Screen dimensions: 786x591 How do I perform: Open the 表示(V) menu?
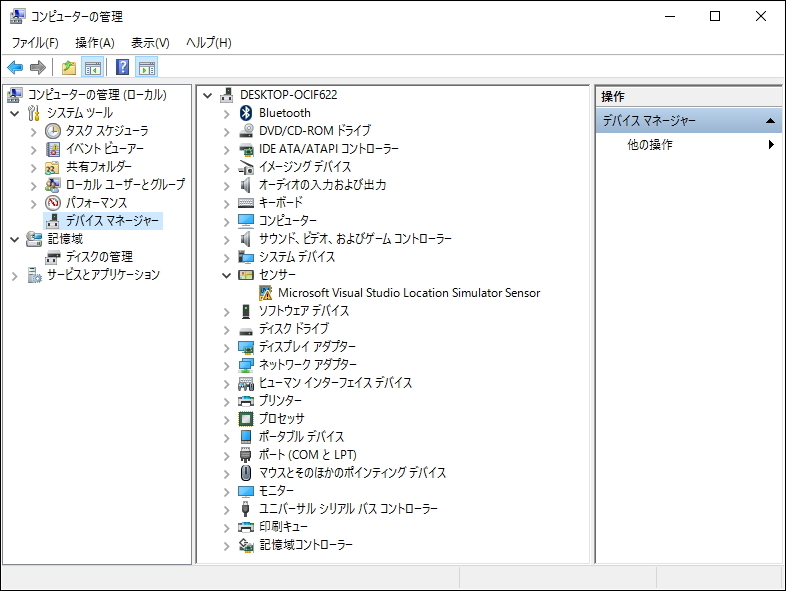150,43
